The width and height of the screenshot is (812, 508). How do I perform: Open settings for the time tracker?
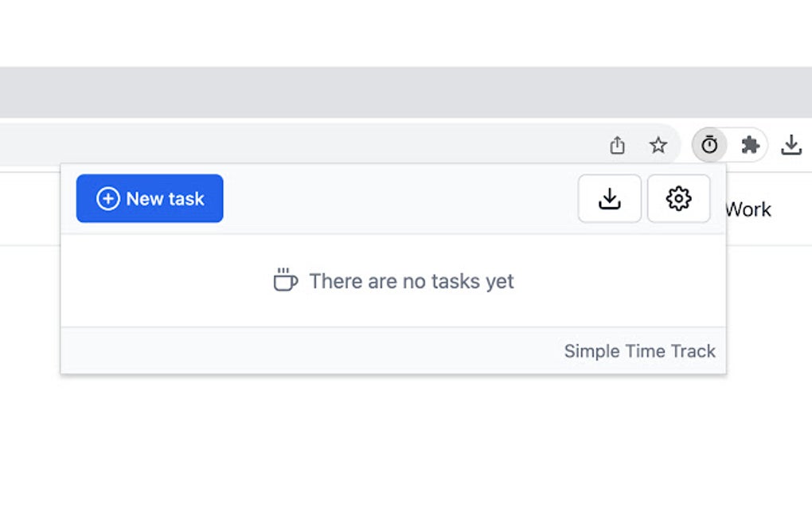[678, 198]
